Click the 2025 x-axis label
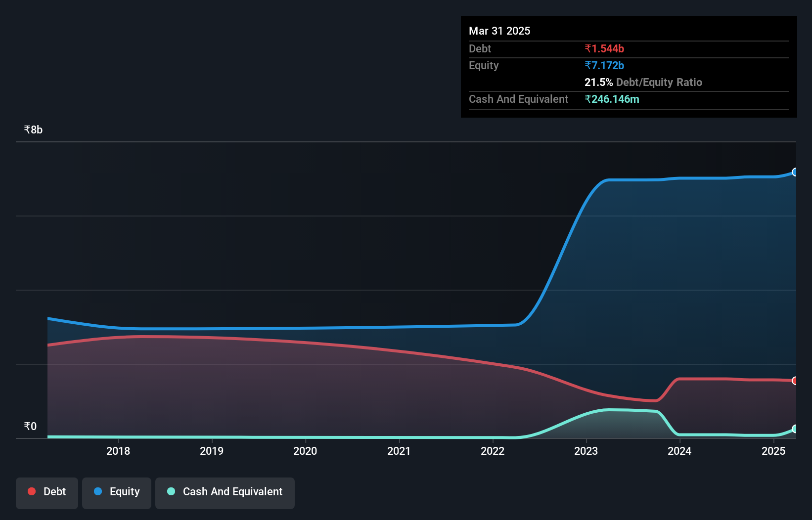Viewport: 812px width, 520px height. [773, 451]
